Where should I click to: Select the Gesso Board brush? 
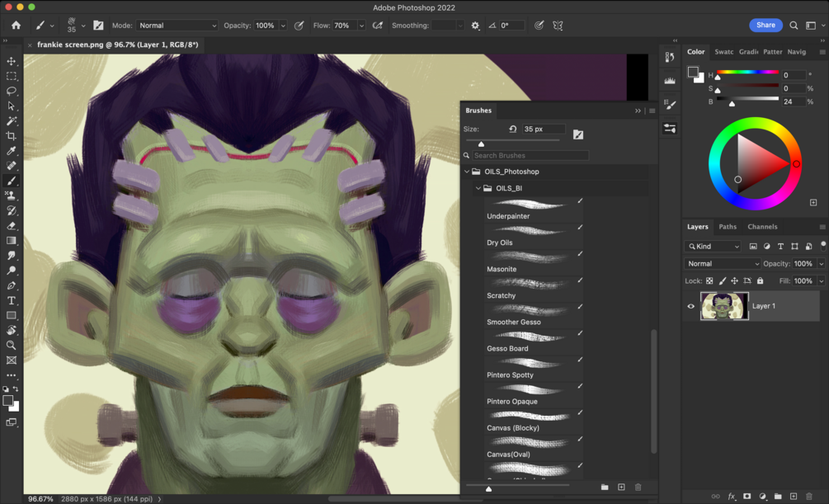[x=534, y=341]
